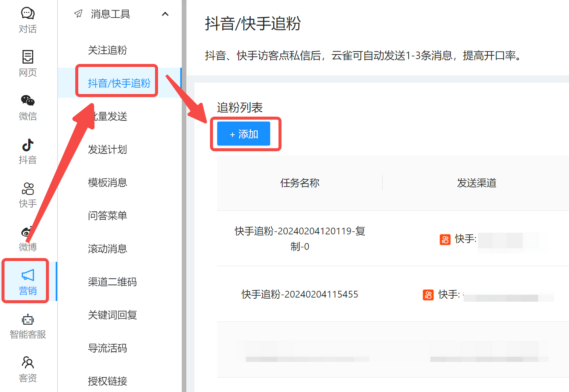The image size is (569, 392).
Task: Open the 对话 chat icon in sidebar
Action: pyautogui.click(x=27, y=14)
